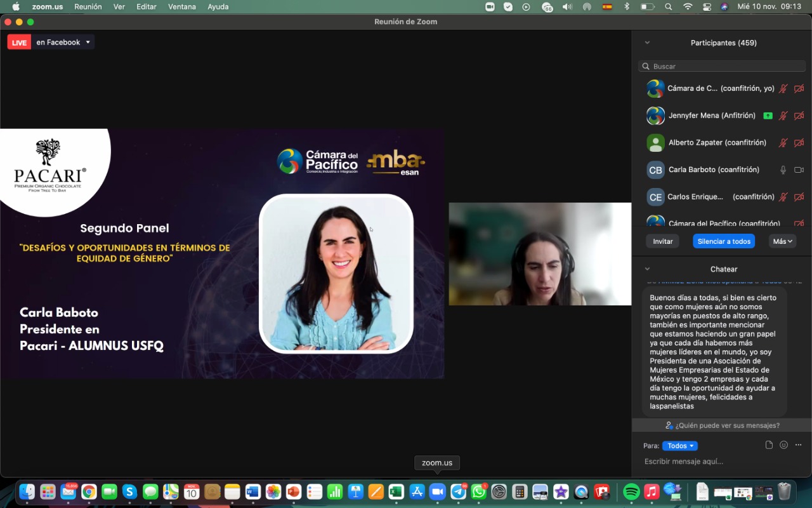Click Carla Barboto's video camera icon

pos(799,170)
